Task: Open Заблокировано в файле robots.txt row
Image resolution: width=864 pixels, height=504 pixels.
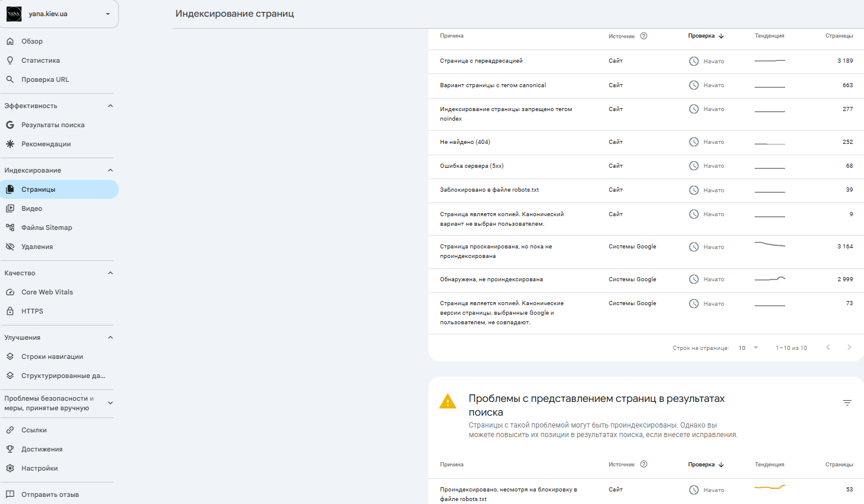Action: click(x=646, y=190)
